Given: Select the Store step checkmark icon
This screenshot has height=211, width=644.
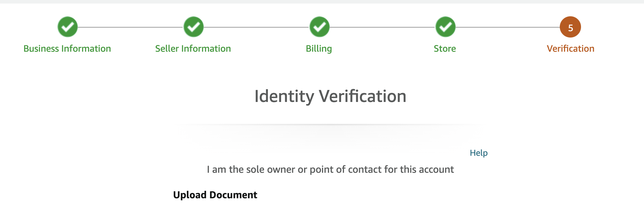Looking at the screenshot, I should tap(445, 27).
